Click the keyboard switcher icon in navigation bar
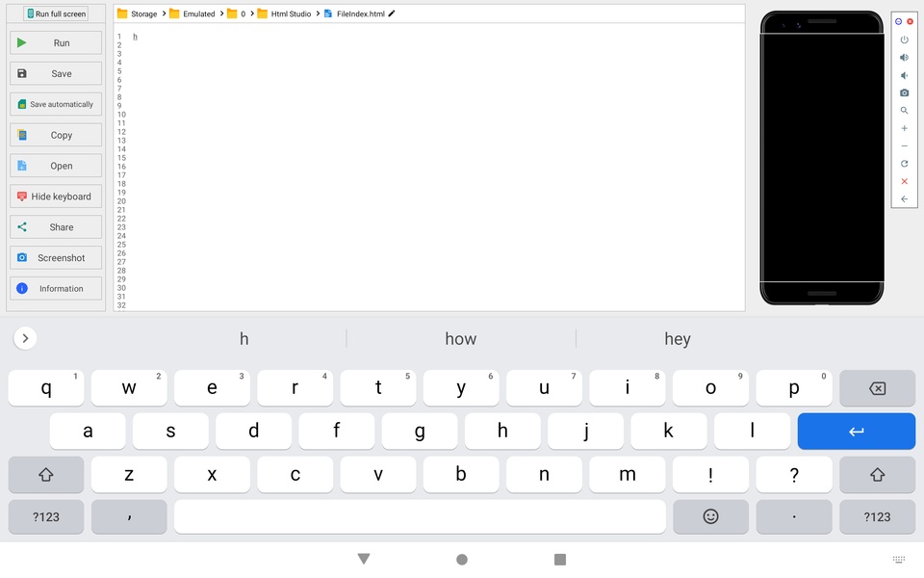This screenshot has height=578, width=924. pos(899,559)
